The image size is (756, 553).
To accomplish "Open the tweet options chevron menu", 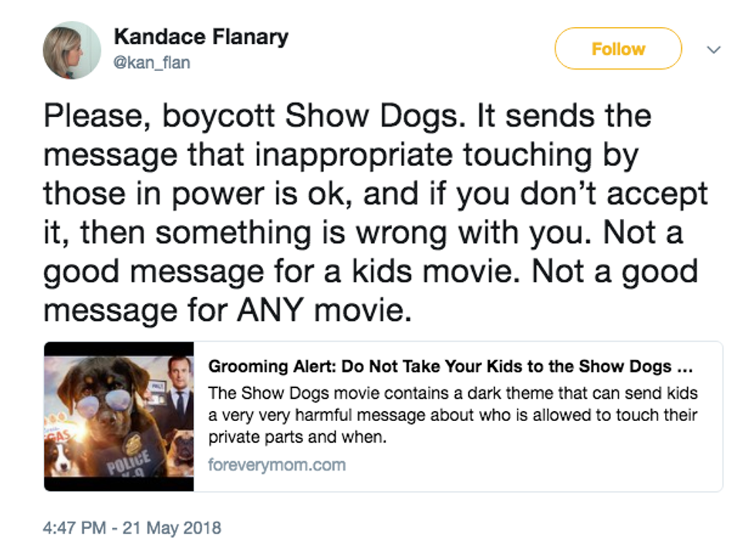I will [714, 49].
